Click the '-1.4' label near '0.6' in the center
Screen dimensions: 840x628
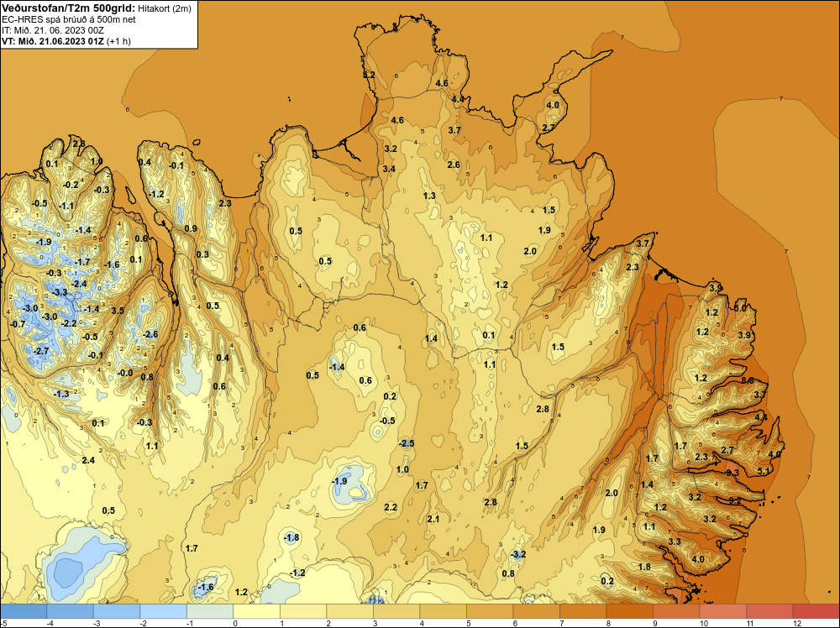(337, 367)
